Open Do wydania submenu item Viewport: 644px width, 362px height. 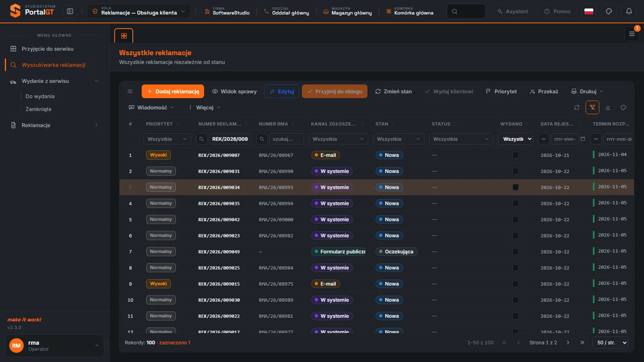tap(40, 96)
